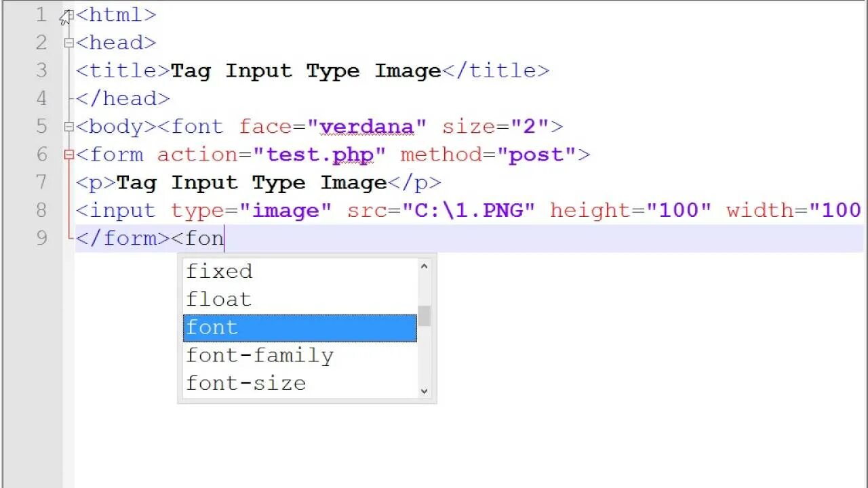
Task: Place cursor on 'C:\1.PNG' src value
Action: (x=469, y=211)
